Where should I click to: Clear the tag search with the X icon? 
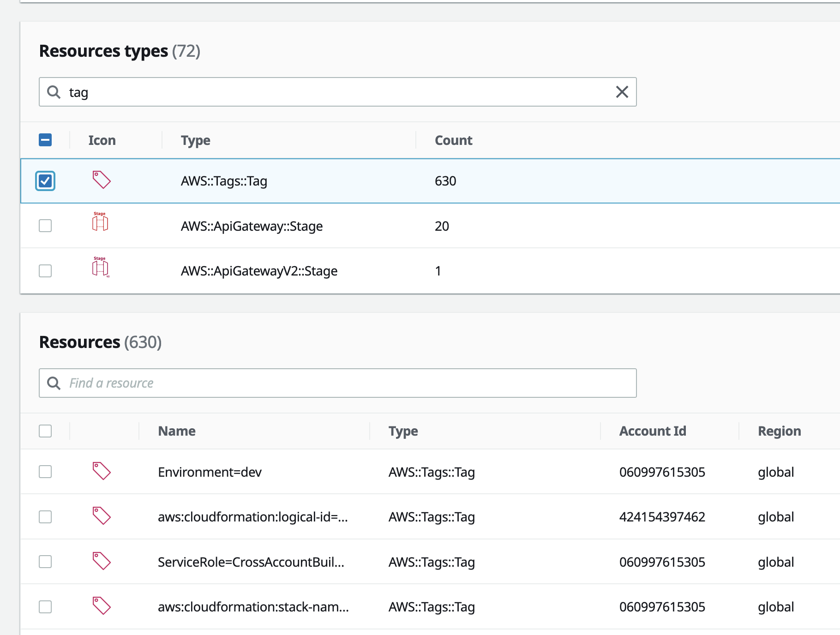[622, 92]
